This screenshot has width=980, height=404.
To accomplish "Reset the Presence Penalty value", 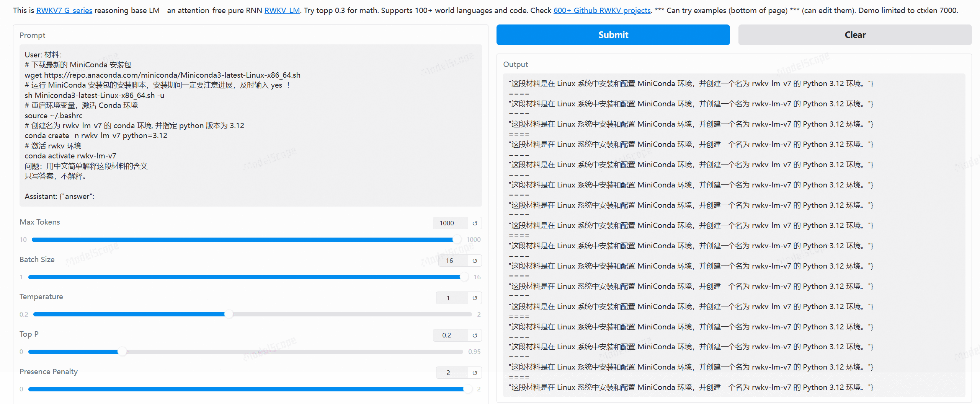I will point(475,373).
